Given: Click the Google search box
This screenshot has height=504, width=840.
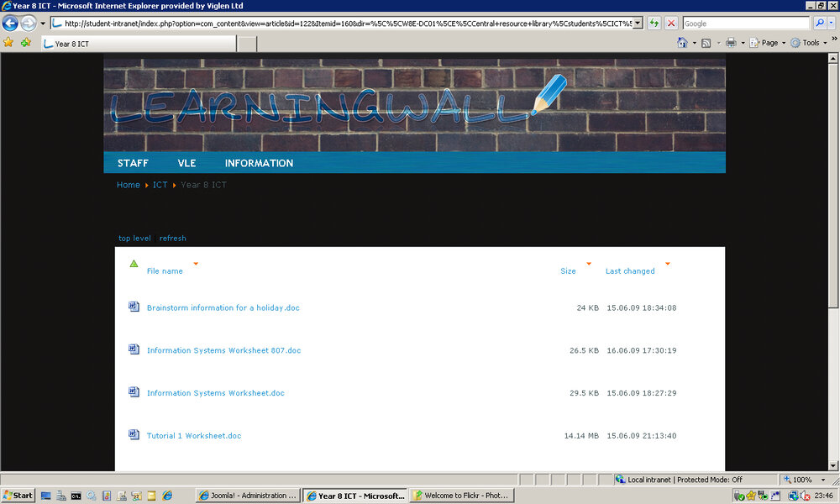Looking at the screenshot, I should pos(746,24).
